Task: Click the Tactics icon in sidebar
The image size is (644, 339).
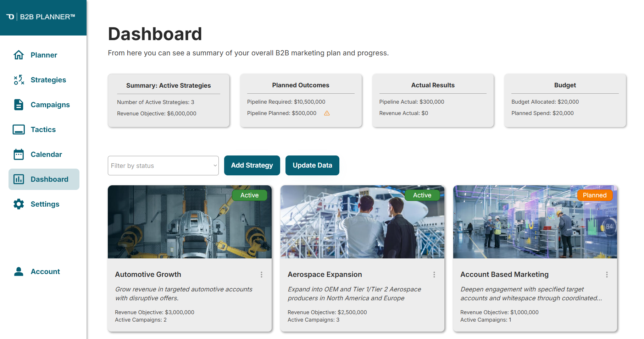Action: coord(19,130)
